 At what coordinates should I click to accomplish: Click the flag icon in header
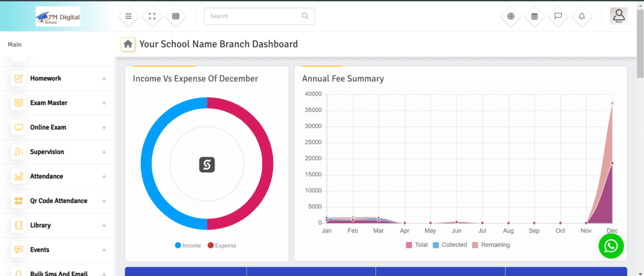558,16
